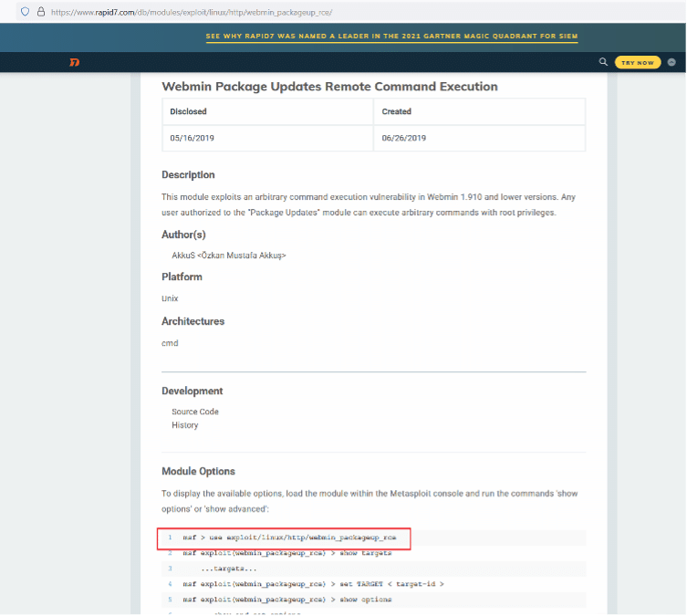Open the History link under Development
Viewport: 687px width, 616px height.
pos(184,425)
